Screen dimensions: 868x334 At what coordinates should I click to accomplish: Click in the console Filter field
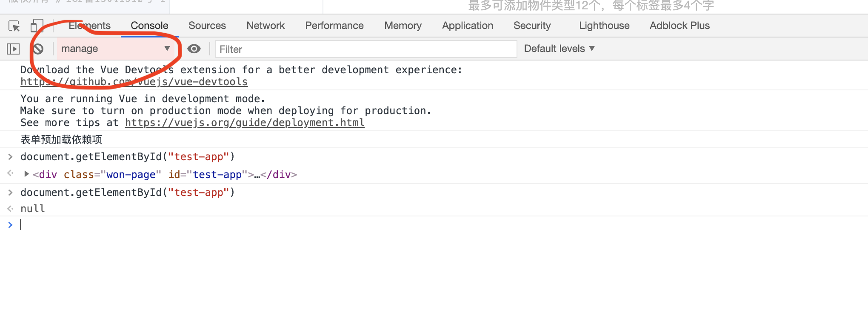click(x=366, y=49)
